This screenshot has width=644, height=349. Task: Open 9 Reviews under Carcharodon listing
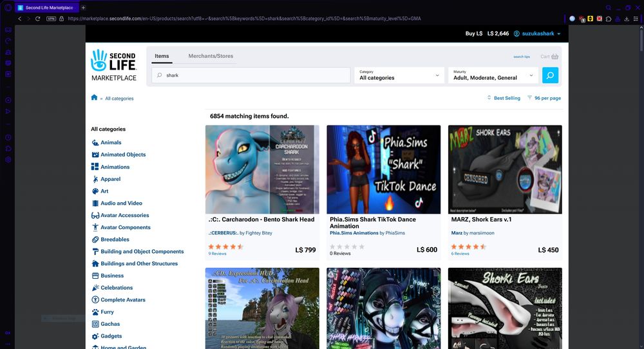(x=217, y=254)
